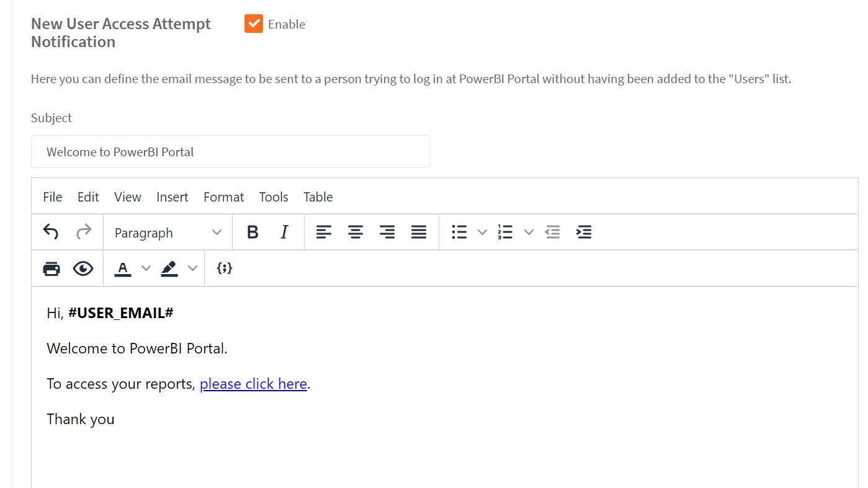
Task: Open the Paragraph style dropdown
Action: point(166,231)
